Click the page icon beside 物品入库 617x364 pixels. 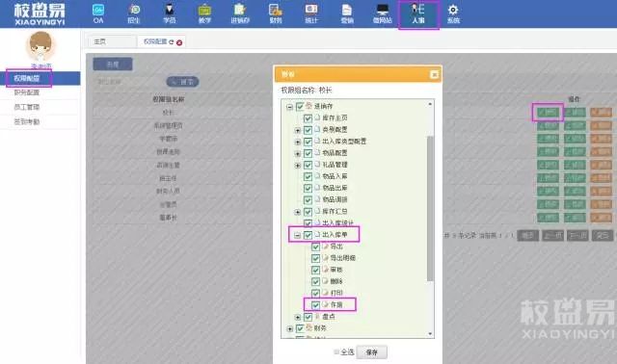click(317, 176)
